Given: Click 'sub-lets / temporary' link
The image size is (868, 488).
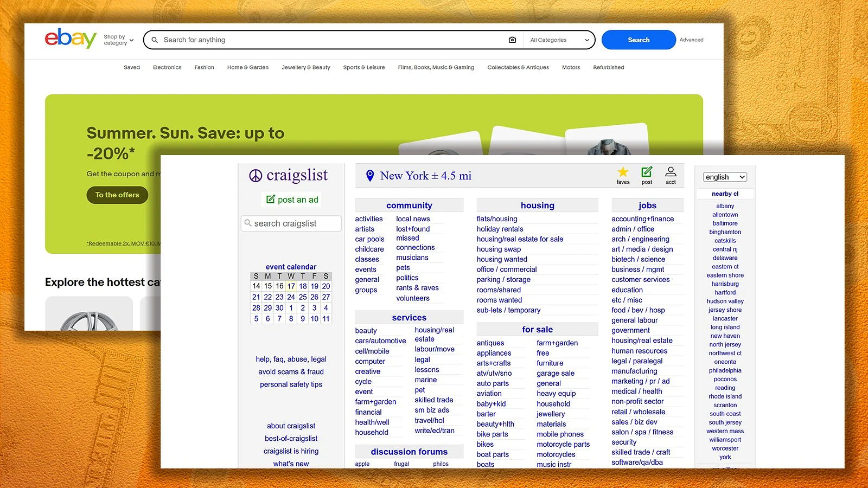Looking at the screenshot, I should [x=508, y=310].
